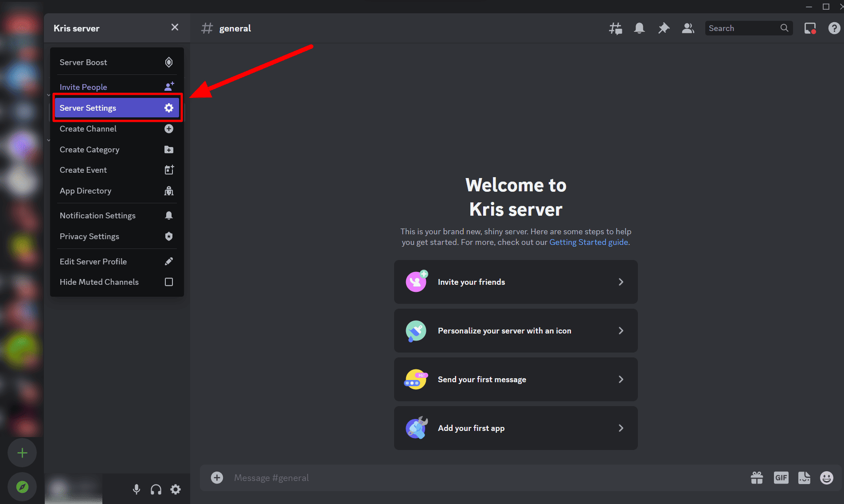
Task: Show pinned messages with the pin icon
Action: [x=664, y=28]
